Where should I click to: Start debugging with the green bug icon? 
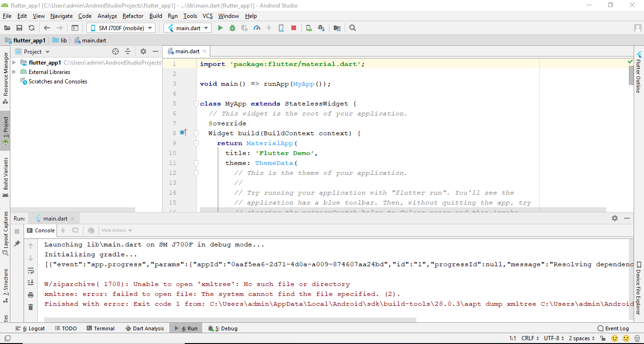(x=232, y=28)
